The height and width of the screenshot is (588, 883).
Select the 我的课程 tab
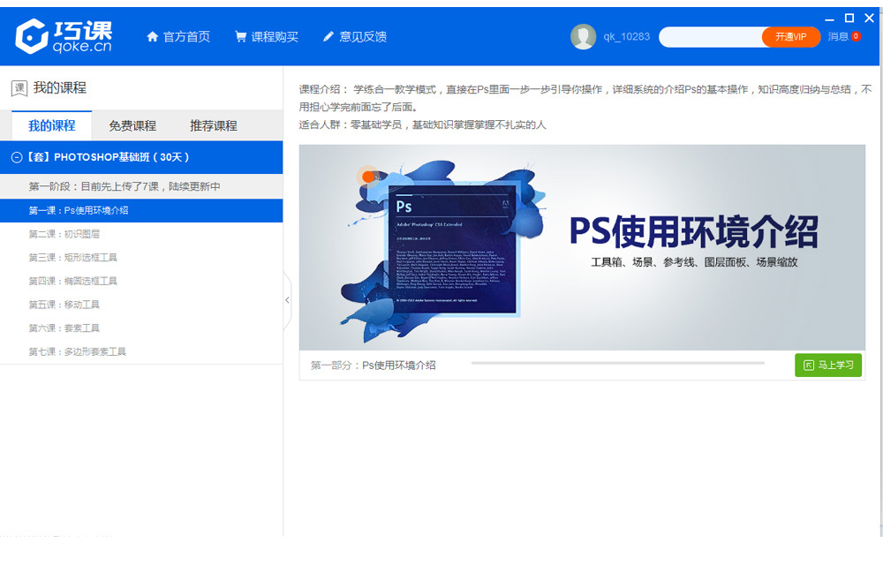51,125
